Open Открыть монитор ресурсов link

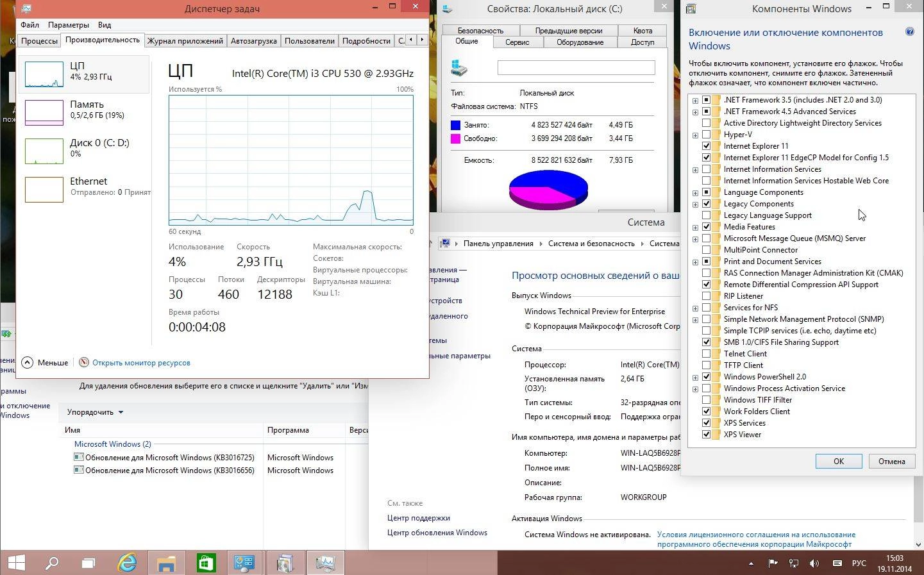(x=141, y=363)
